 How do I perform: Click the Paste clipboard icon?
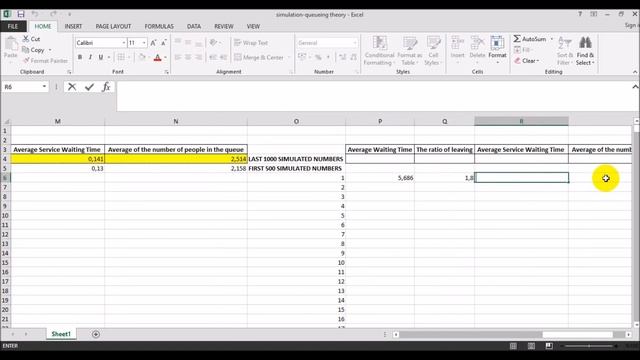tap(11, 44)
